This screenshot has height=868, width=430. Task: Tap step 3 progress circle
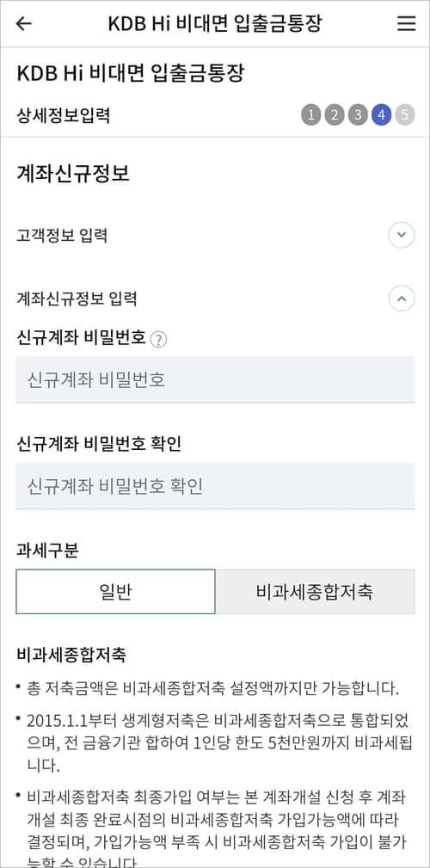tap(358, 115)
